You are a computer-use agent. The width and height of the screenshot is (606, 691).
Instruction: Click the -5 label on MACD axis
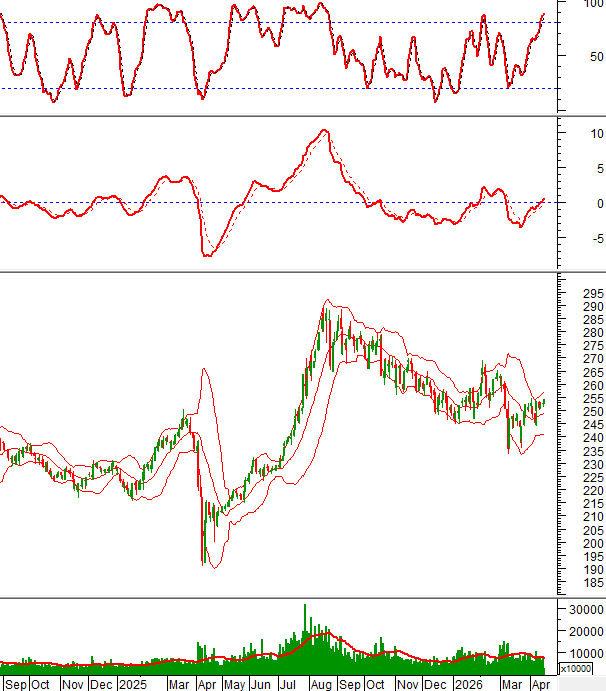570,238
